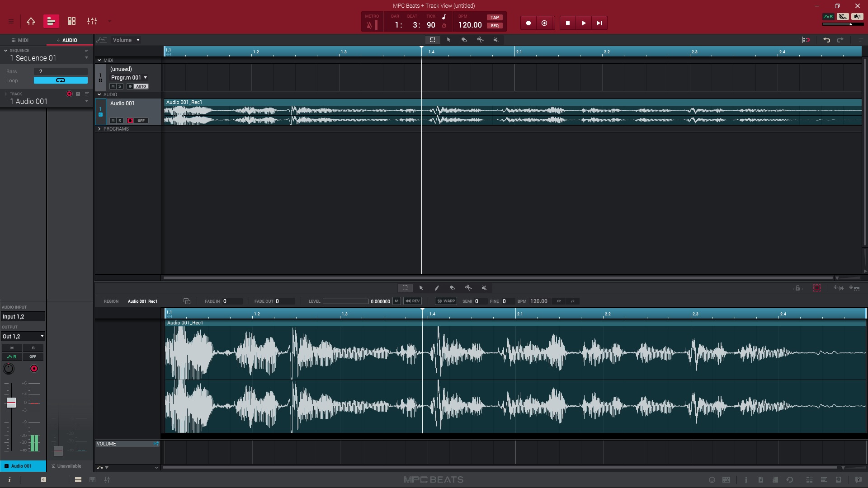Click the FADE IN value field
This screenshot has width=868, height=488.
[232, 301]
